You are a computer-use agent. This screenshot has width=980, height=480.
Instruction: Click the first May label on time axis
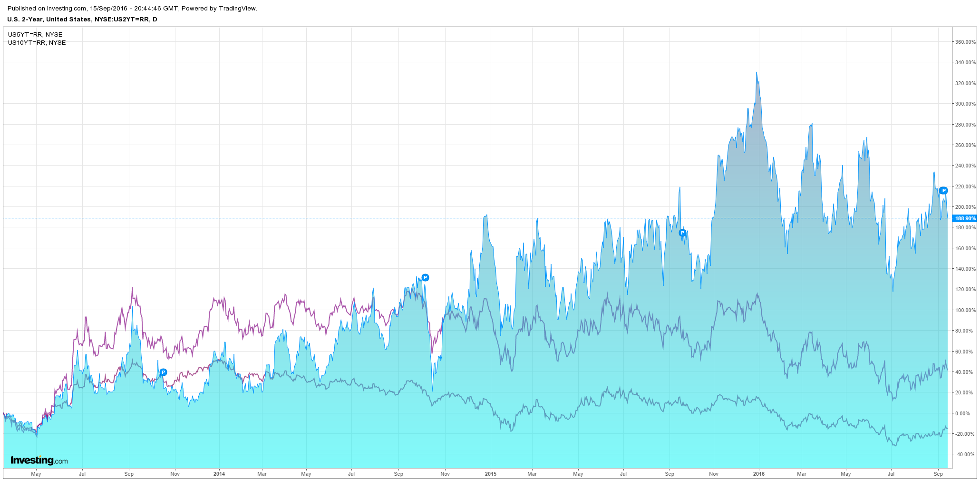(36, 474)
